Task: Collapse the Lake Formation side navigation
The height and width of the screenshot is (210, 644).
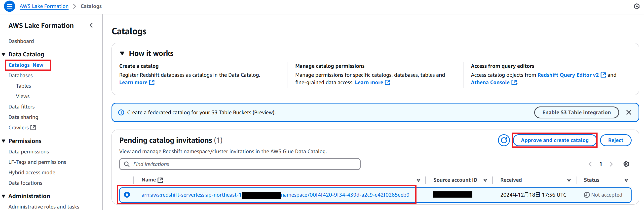Action: coord(91,25)
